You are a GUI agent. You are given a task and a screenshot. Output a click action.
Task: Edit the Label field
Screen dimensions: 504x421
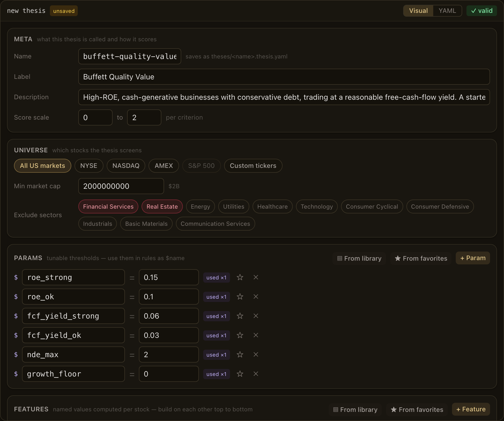point(284,77)
